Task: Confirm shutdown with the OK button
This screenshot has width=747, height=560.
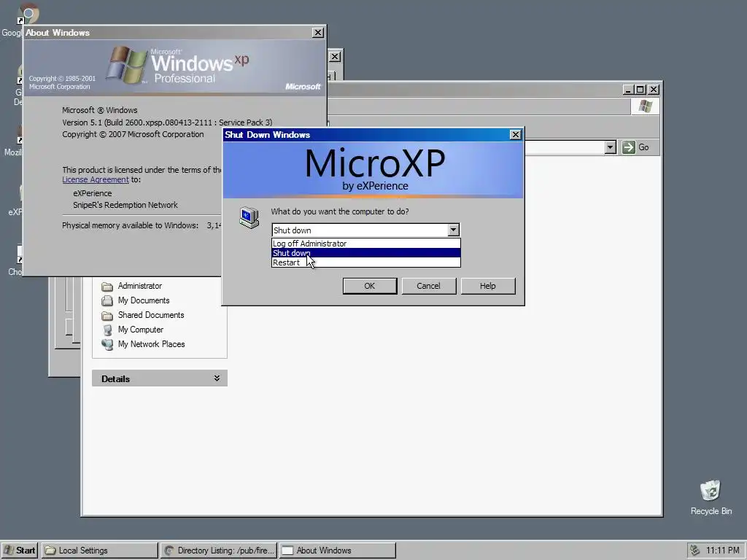Action: 370,286
